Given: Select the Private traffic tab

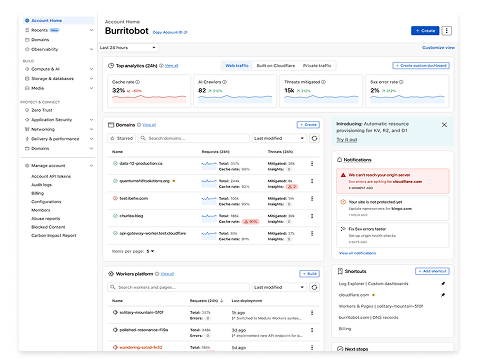Looking at the screenshot, I should 317,66.
